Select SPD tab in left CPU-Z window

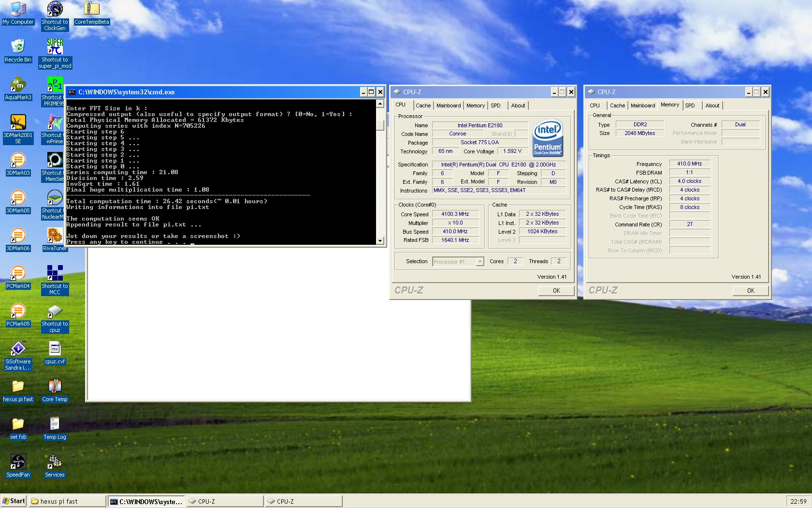[495, 105]
